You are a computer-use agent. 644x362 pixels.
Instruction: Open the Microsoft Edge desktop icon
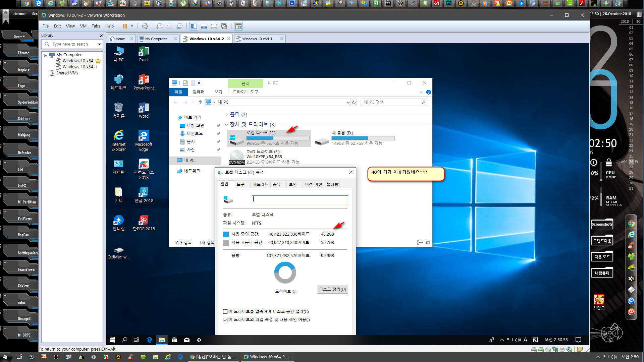pyautogui.click(x=144, y=141)
